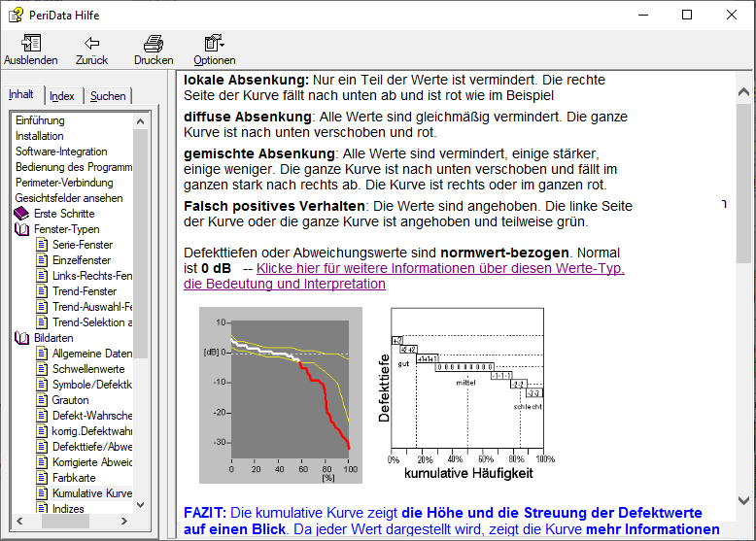Switch to the Index tab
Screen dimensions: 756x541
(62, 96)
